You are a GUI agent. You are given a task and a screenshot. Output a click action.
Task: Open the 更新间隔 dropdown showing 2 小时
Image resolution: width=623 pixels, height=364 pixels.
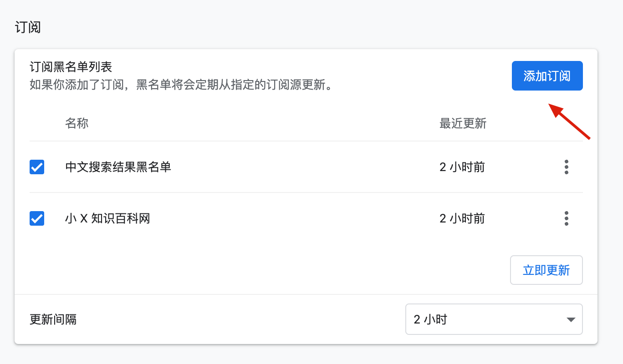(x=494, y=319)
